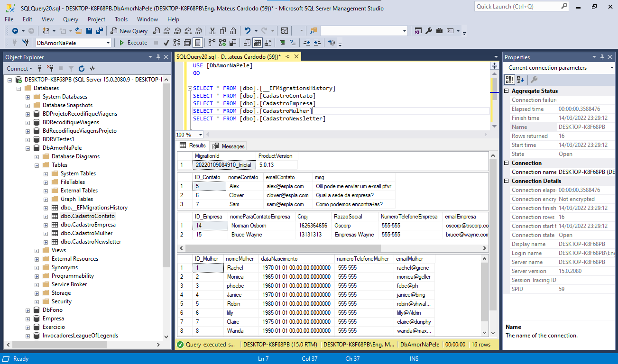618x364 pixels.
Task: Open Activity Monitor from Object Explorer toolbar
Action: (x=92, y=69)
